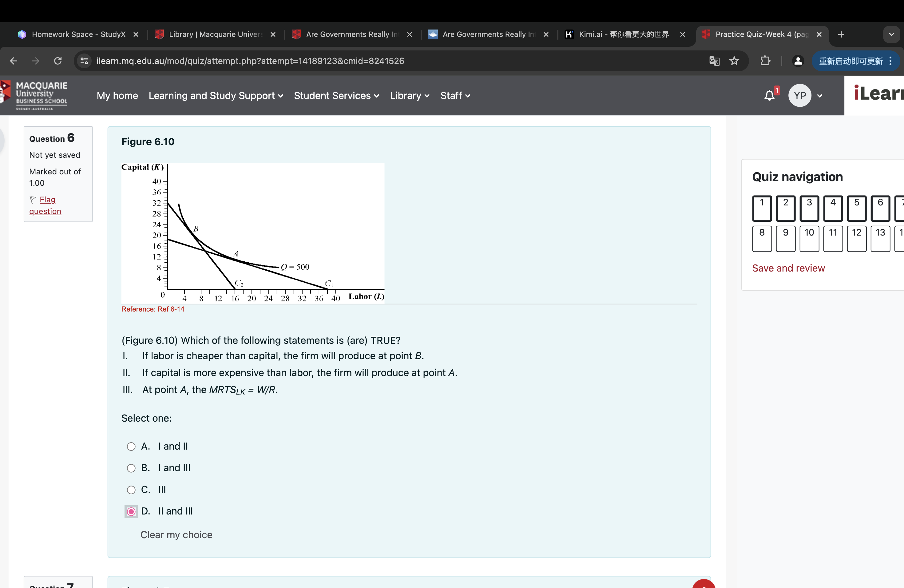Expand Student Services dropdown
The width and height of the screenshot is (904, 588).
pos(336,96)
